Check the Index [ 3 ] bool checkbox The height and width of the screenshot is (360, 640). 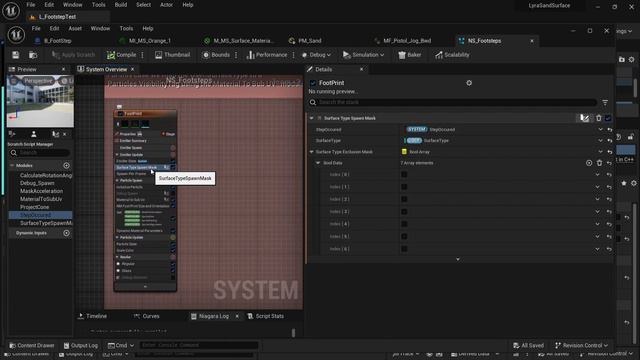click(x=404, y=212)
